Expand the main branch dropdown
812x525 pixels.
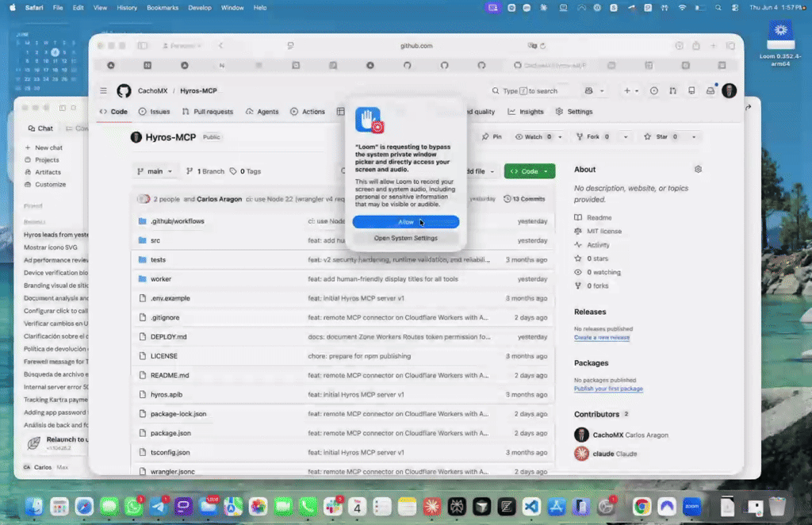(x=155, y=171)
